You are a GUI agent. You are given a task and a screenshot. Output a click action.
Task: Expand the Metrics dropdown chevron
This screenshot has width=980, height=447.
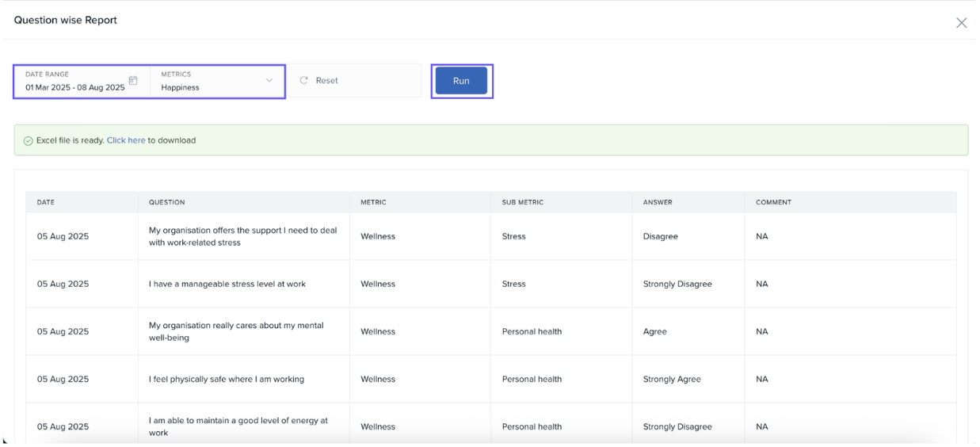click(269, 81)
